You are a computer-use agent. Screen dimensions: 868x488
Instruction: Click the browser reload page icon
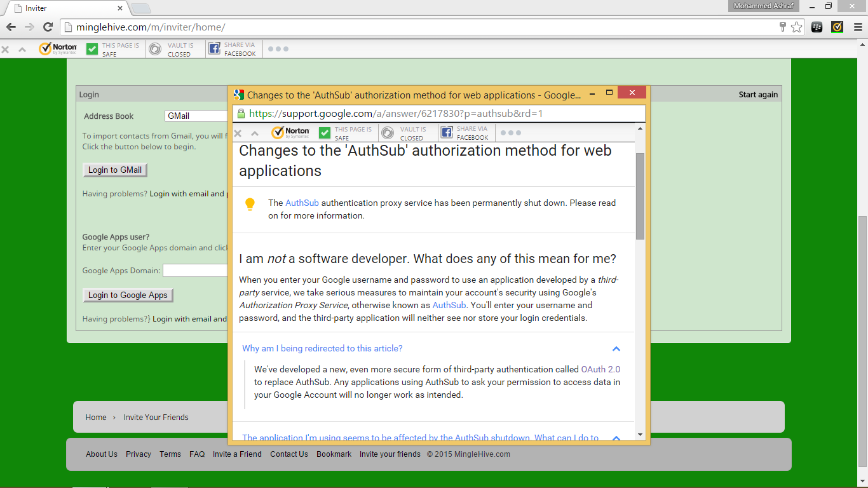48,27
